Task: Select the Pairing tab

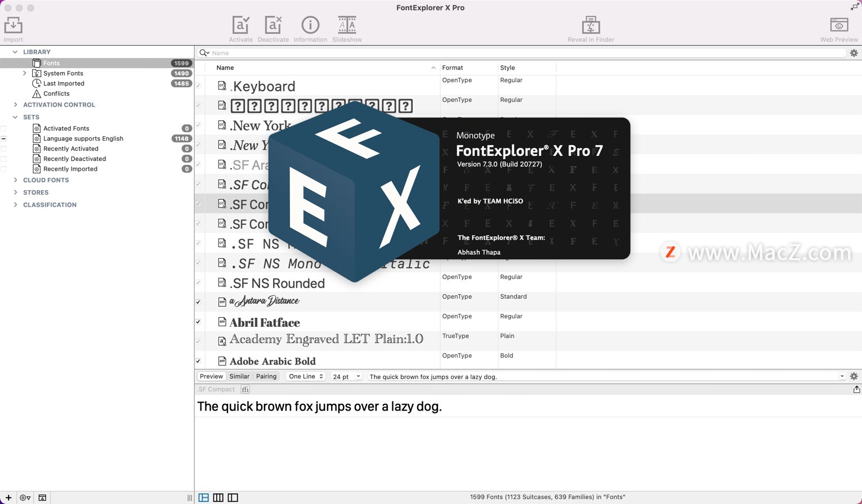Action: (x=266, y=376)
